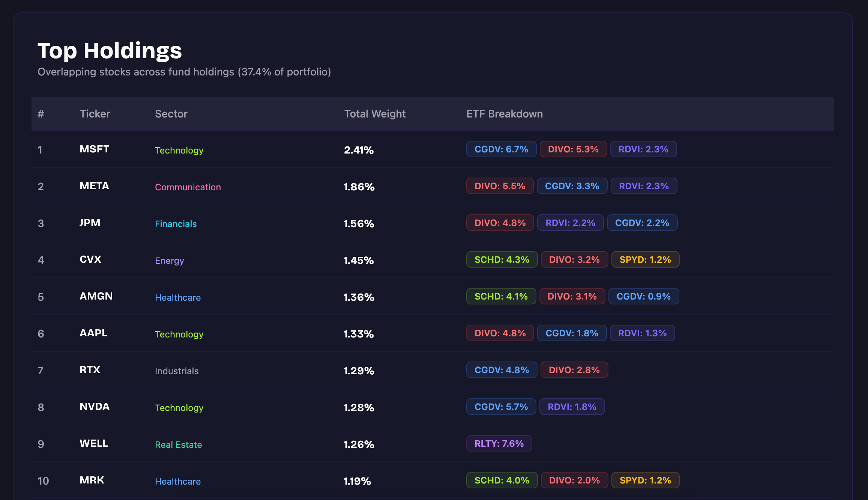This screenshot has height=500, width=868.
Task: Click MSFT's CGDV: 6.7% badge
Action: 501,149
